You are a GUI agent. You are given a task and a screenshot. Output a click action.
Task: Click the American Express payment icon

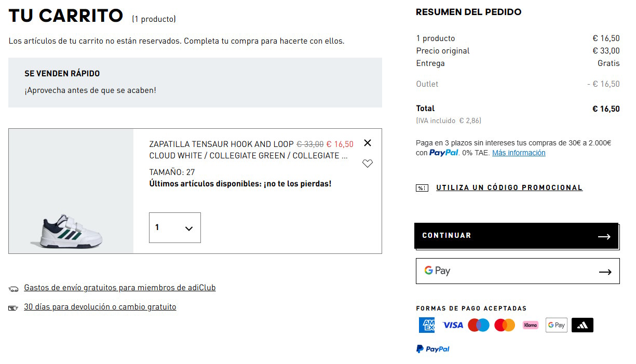pyautogui.click(x=427, y=325)
